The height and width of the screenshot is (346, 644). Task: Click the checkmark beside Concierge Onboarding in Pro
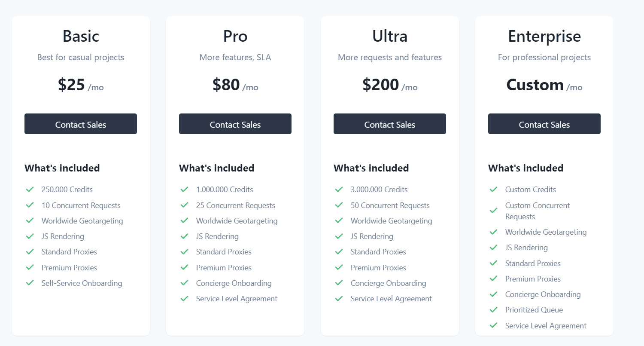click(x=185, y=283)
